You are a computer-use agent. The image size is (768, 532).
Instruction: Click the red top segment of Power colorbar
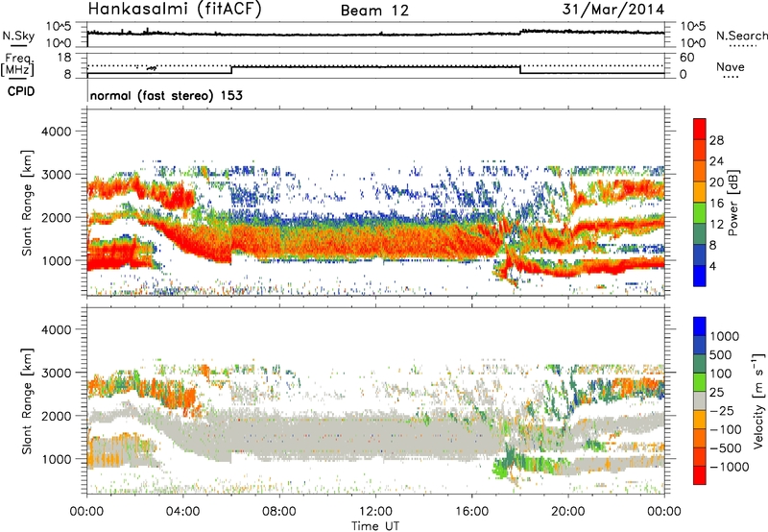click(x=700, y=129)
